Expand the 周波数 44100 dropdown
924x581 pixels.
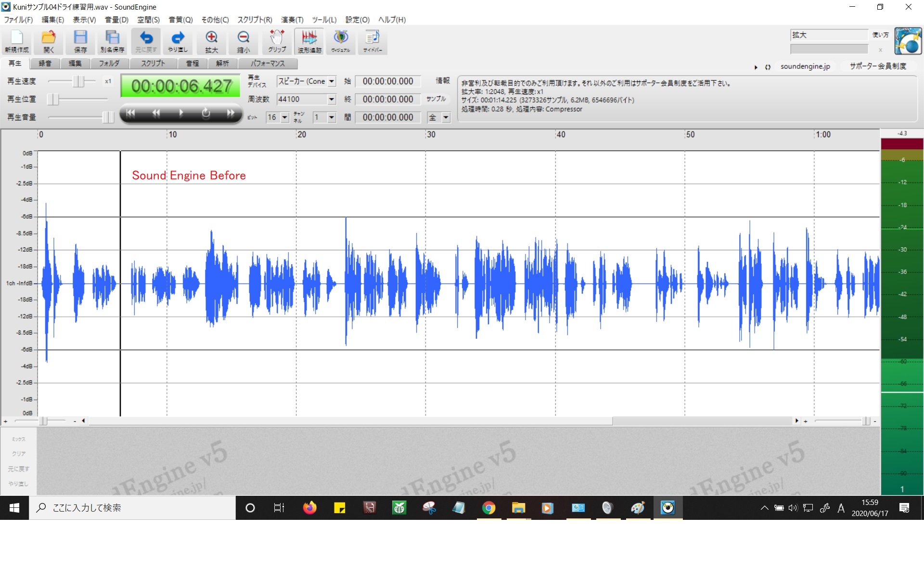pos(332,99)
